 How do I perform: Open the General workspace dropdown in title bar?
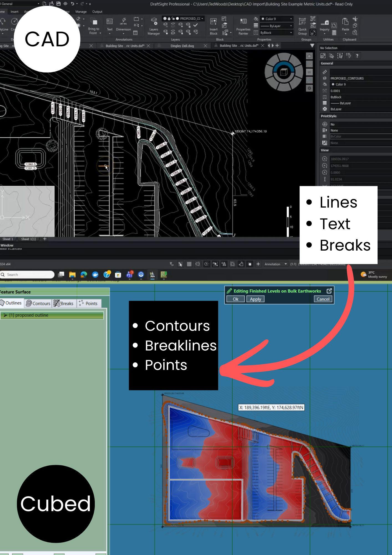20,4
